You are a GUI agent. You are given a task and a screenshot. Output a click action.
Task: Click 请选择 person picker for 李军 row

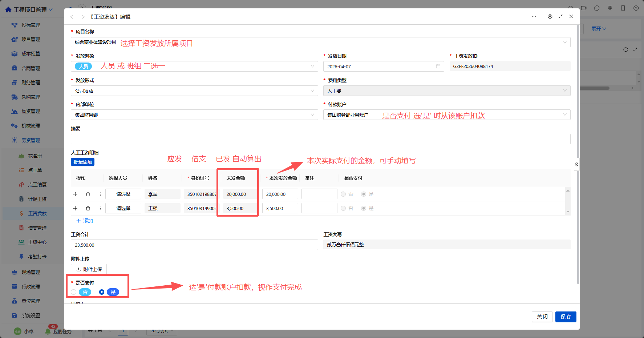tap(123, 194)
